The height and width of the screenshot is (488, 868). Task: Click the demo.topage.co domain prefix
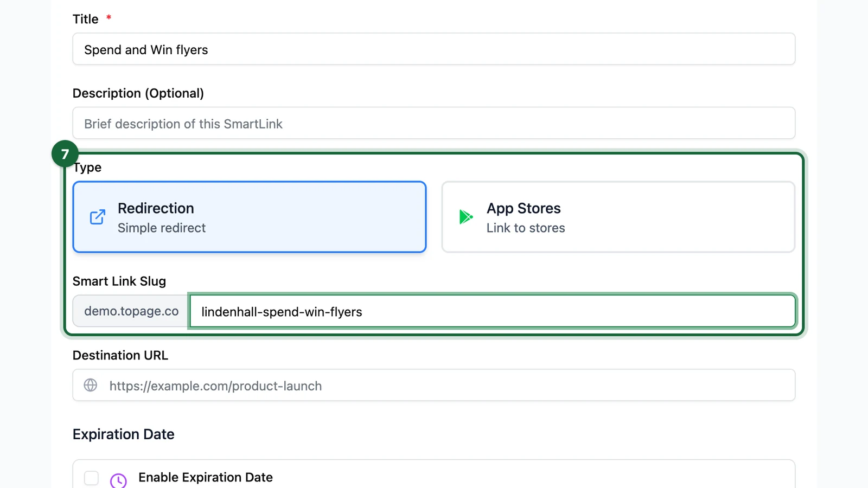(131, 311)
